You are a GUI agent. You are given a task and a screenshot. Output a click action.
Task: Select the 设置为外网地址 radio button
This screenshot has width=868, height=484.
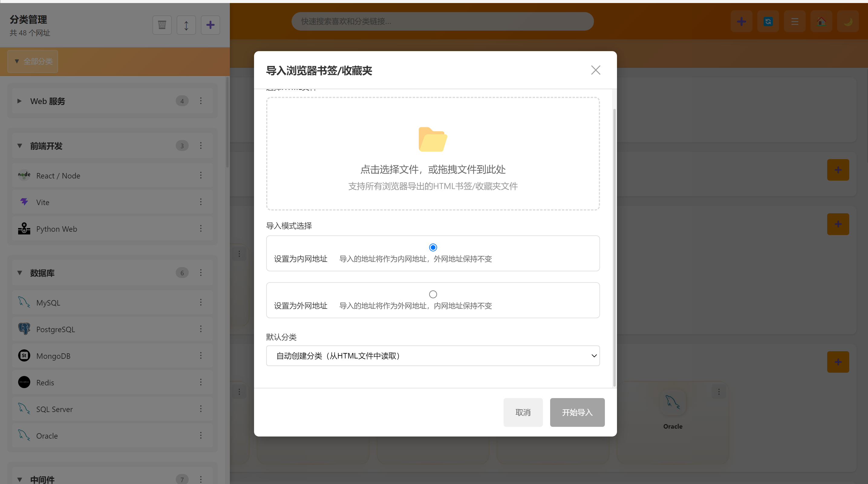(433, 294)
